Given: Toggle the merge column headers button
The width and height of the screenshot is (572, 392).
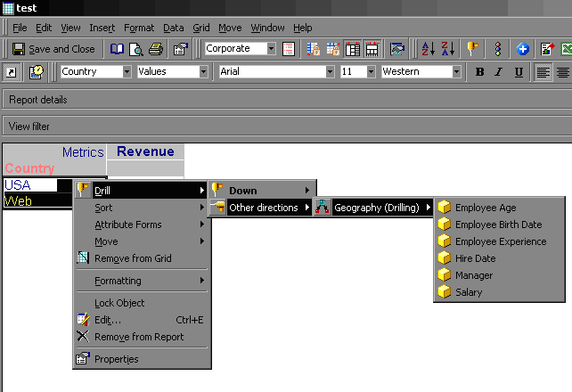Looking at the screenshot, I should [x=372, y=49].
